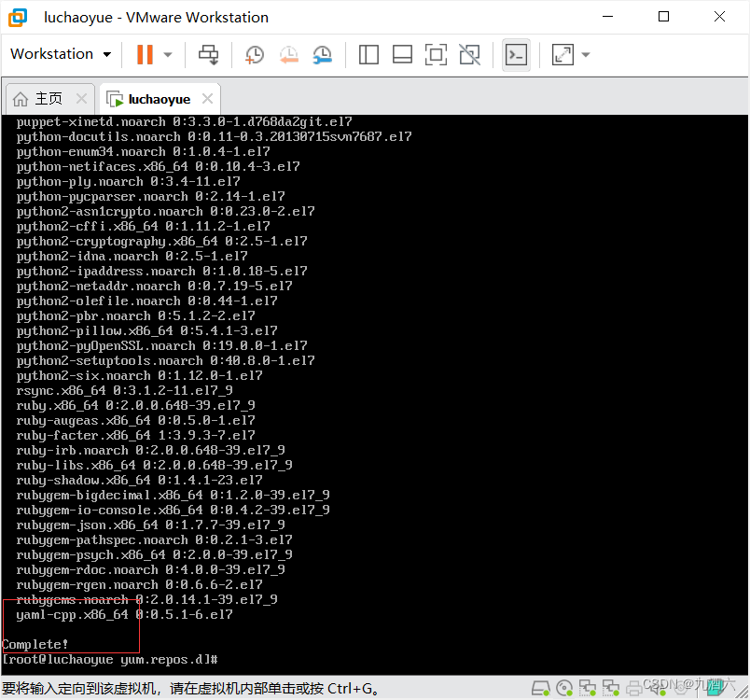This screenshot has height=700, width=750.
Task: Click the 'python2-pyOpenSSL.noarch' line
Action: click(161, 346)
